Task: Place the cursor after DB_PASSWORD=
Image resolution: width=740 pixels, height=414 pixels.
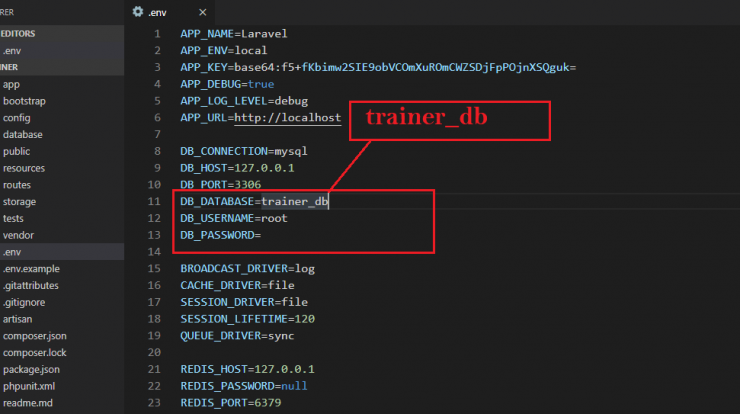Action: pyautogui.click(x=262, y=235)
